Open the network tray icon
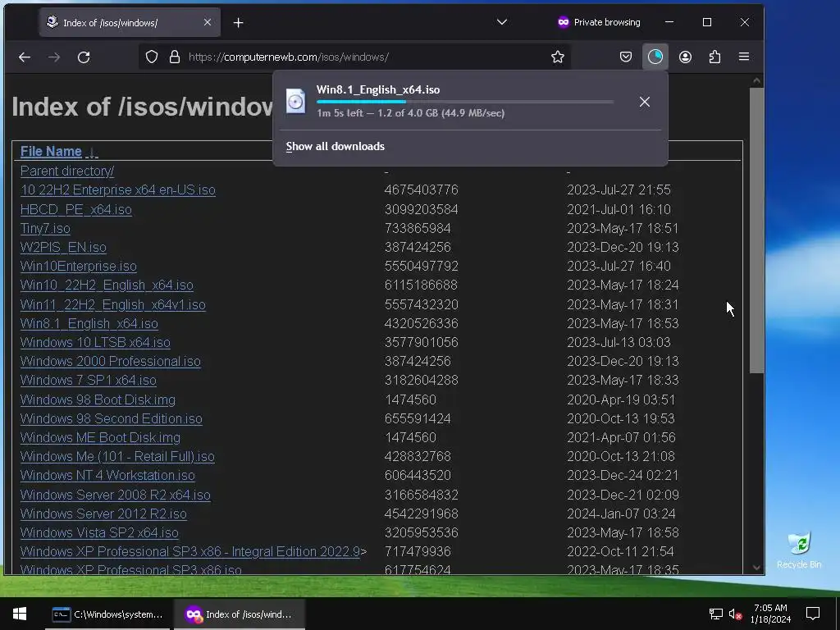The height and width of the screenshot is (630, 840). click(715, 614)
